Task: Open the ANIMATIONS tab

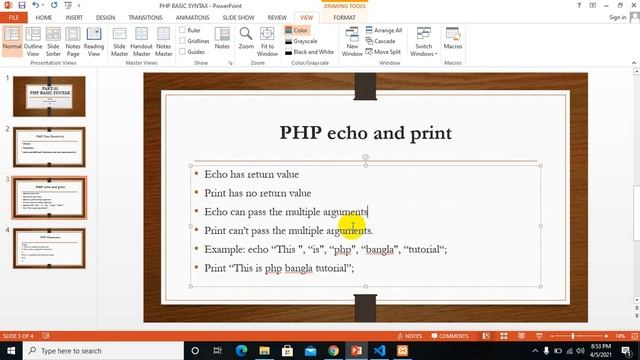Action: pyautogui.click(x=192, y=18)
